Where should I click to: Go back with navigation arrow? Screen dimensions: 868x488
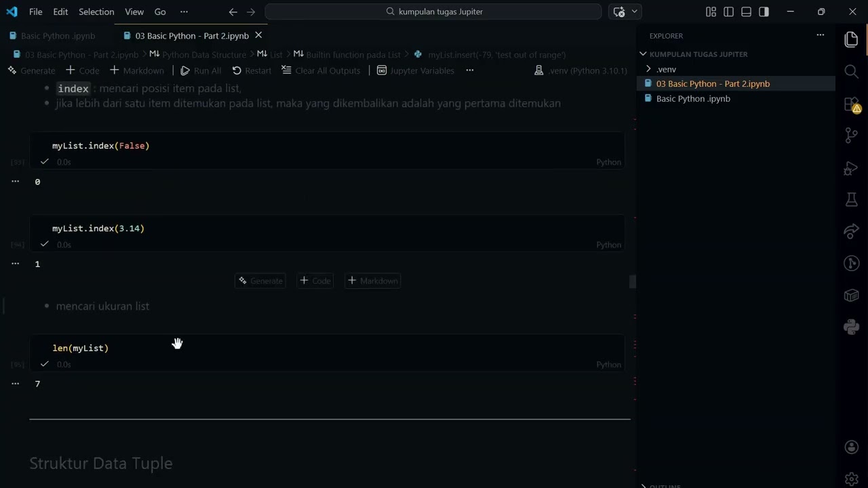pyautogui.click(x=233, y=12)
